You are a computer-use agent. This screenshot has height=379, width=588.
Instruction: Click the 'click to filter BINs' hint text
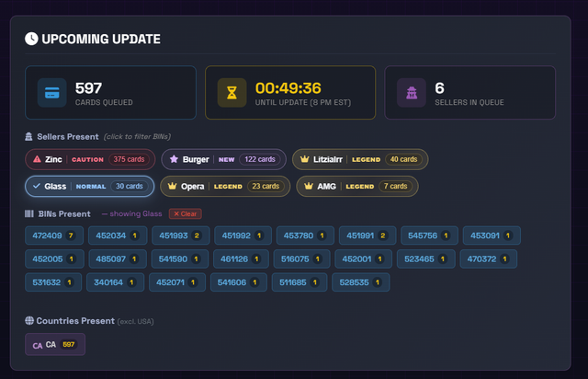point(137,137)
